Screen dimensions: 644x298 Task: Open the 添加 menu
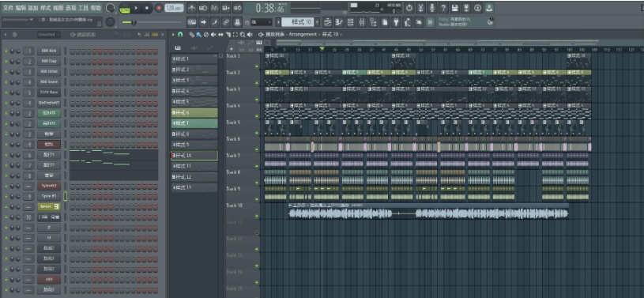(x=33, y=8)
